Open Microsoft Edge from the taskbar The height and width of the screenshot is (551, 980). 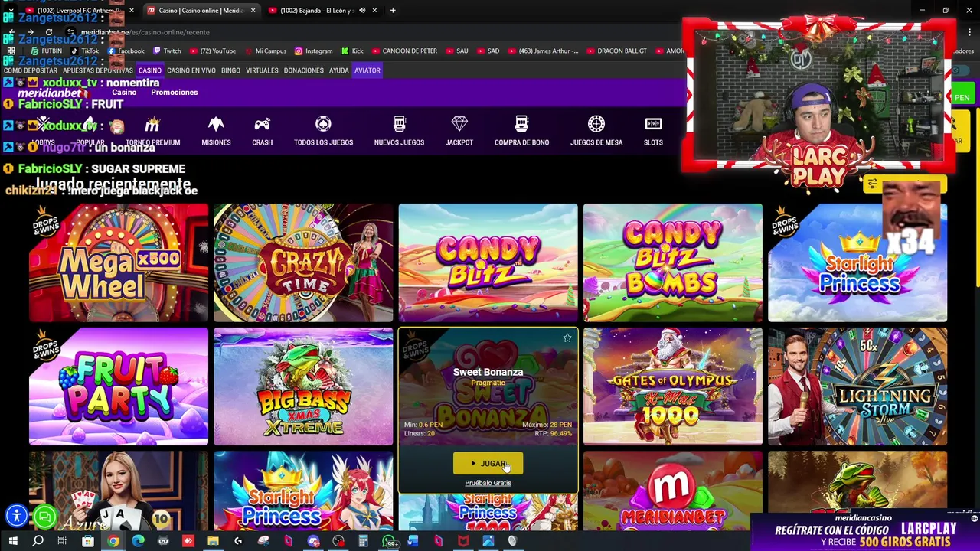pyautogui.click(x=138, y=542)
